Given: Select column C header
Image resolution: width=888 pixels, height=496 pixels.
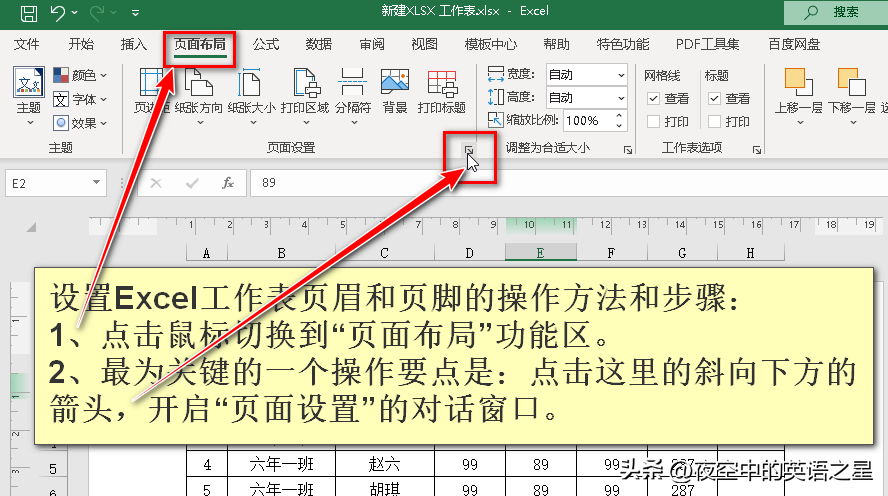Looking at the screenshot, I should (x=385, y=253).
